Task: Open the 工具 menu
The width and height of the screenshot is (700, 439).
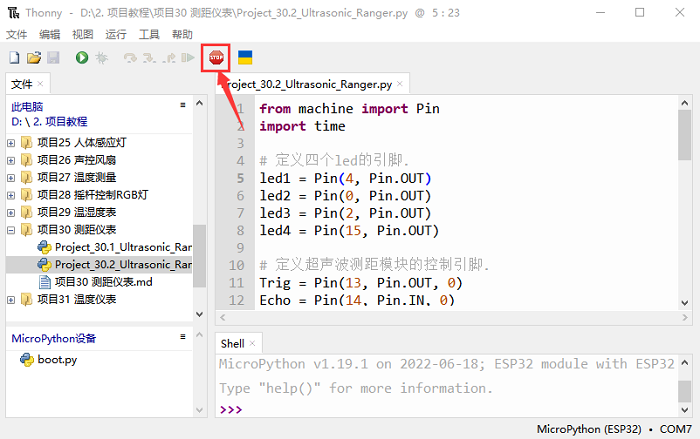Action: (x=149, y=34)
